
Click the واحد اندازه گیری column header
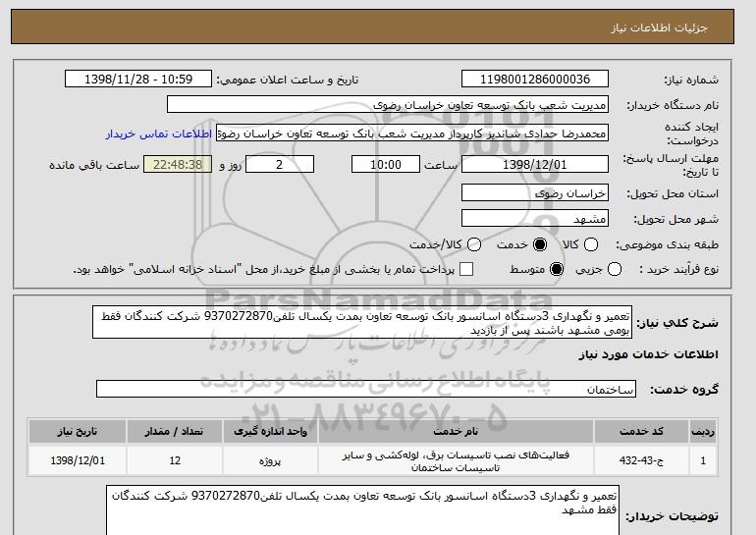[x=270, y=431]
